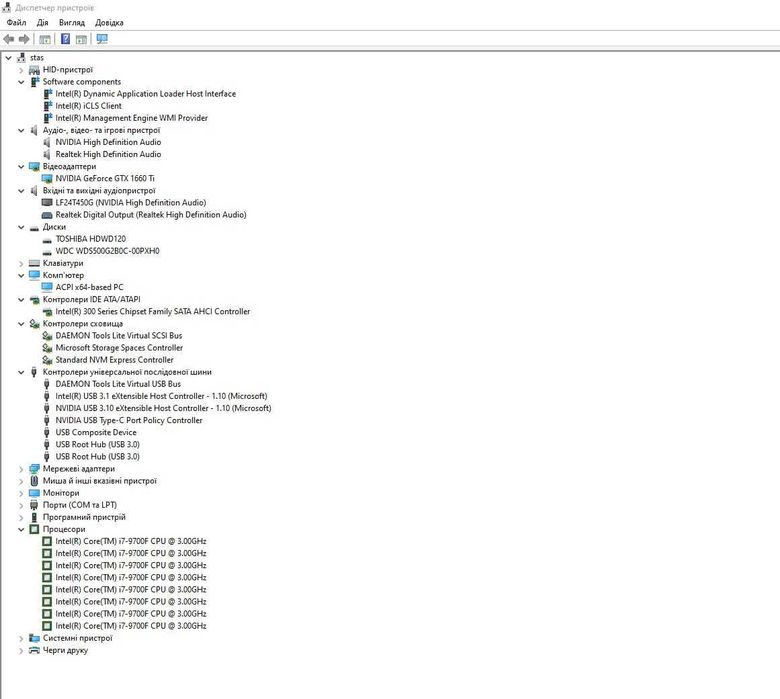Viewport: 780px width, 699px height.
Task: Collapse the Software components node
Action: 21,82
